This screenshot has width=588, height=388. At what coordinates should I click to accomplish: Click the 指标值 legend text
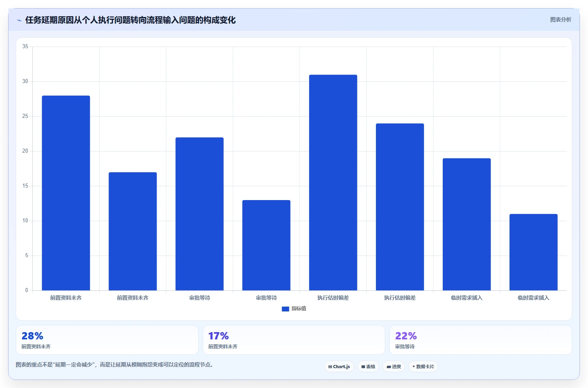click(x=299, y=309)
